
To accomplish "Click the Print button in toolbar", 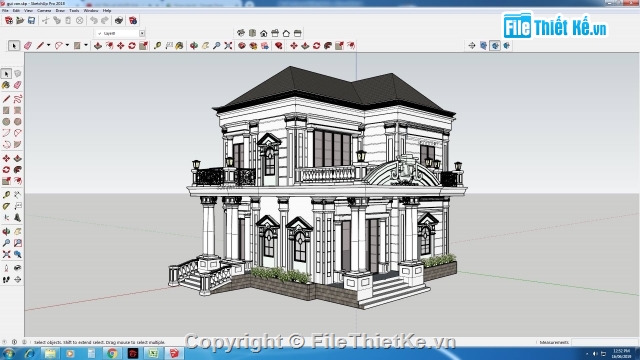I will (119, 20).
